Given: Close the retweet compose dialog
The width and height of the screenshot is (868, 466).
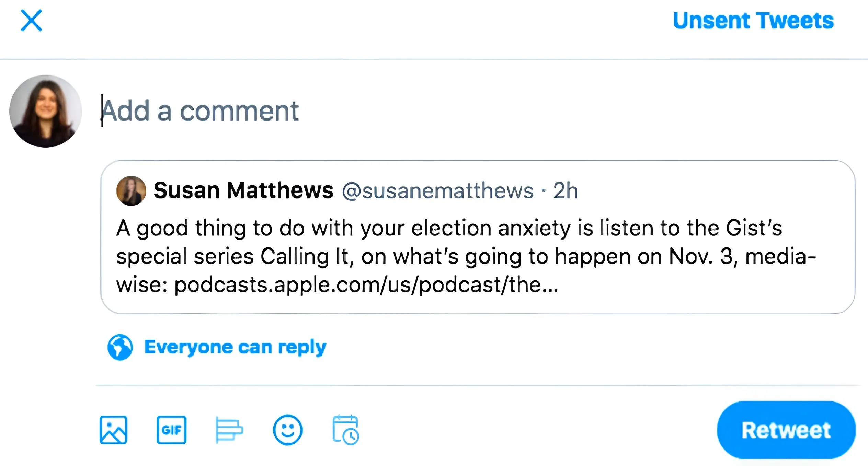Looking at the screenshot, I should point(31,21).
